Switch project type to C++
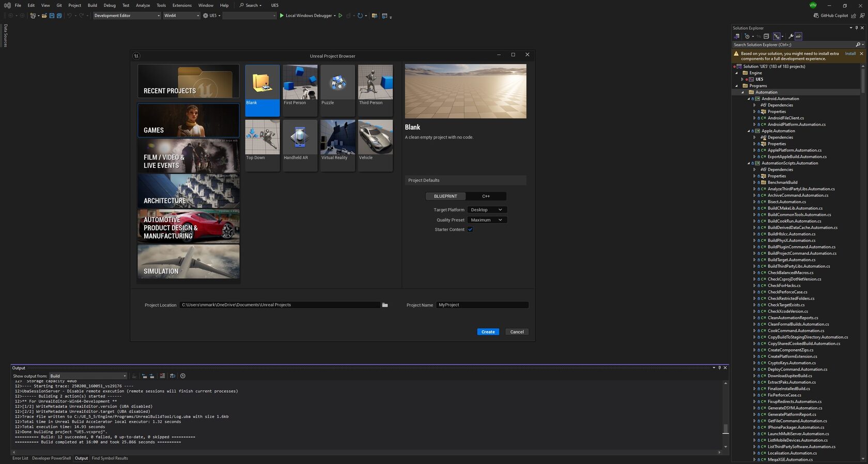 coord(486,196)
